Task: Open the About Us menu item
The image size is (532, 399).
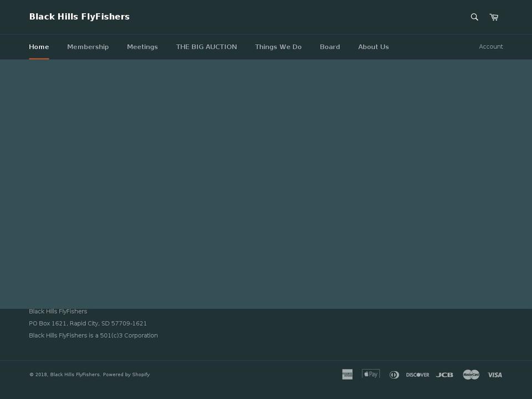Action: tap(374, 47)
